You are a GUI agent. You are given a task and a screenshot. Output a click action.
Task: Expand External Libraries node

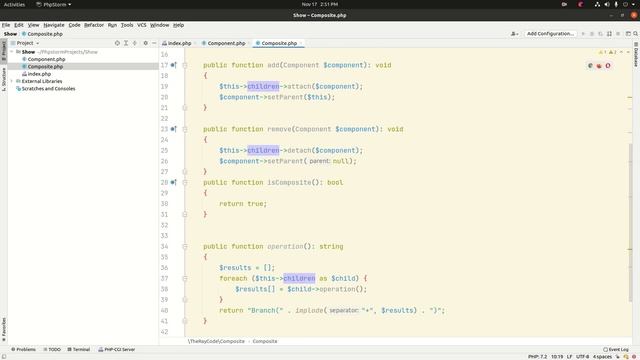coord(12,81)
